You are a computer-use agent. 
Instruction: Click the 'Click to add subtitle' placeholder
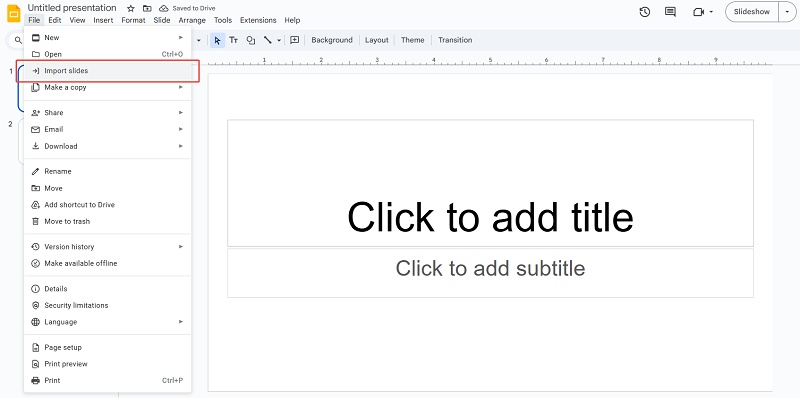coord(490,273)
